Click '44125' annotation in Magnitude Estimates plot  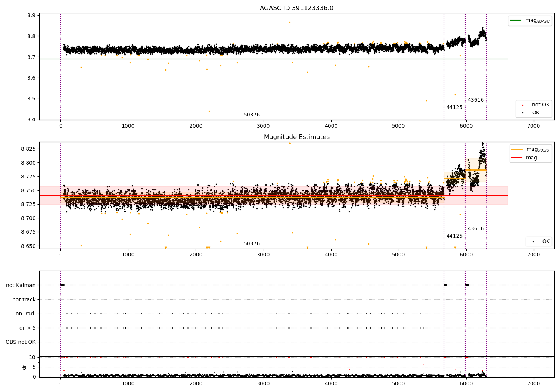tap(454, 236)
